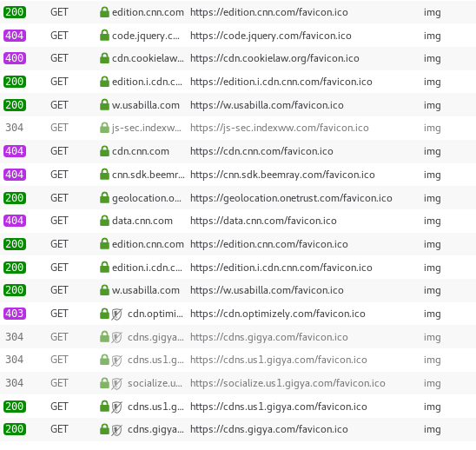Screen dimensions: 476x450
Task: Select URL https://data.cnn.com/favicon.ico
Action: pyautogui.click(x=263, y=221)
